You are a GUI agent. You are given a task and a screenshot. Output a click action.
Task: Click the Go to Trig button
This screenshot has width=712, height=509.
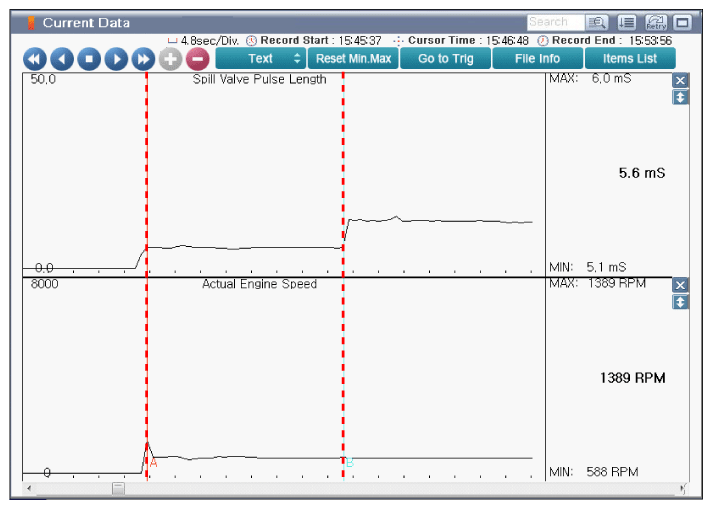[446, 59]
